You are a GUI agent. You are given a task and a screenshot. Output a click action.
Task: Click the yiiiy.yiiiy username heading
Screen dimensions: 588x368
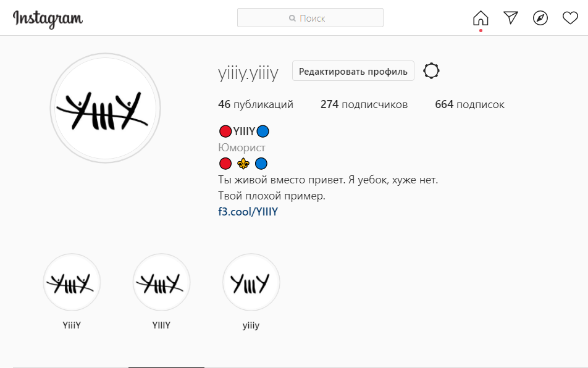248,73
